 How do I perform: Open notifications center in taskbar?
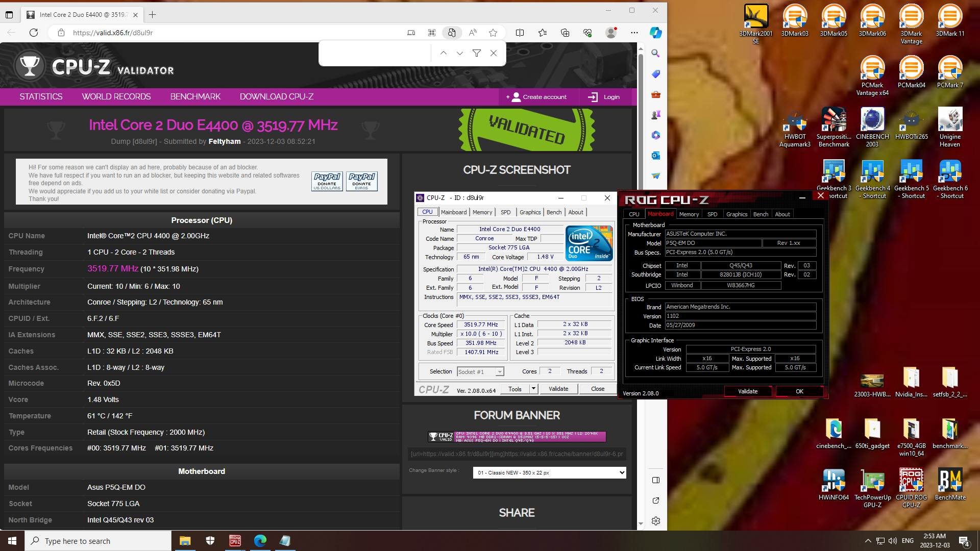pyautogui.click(x=964, y=541)
